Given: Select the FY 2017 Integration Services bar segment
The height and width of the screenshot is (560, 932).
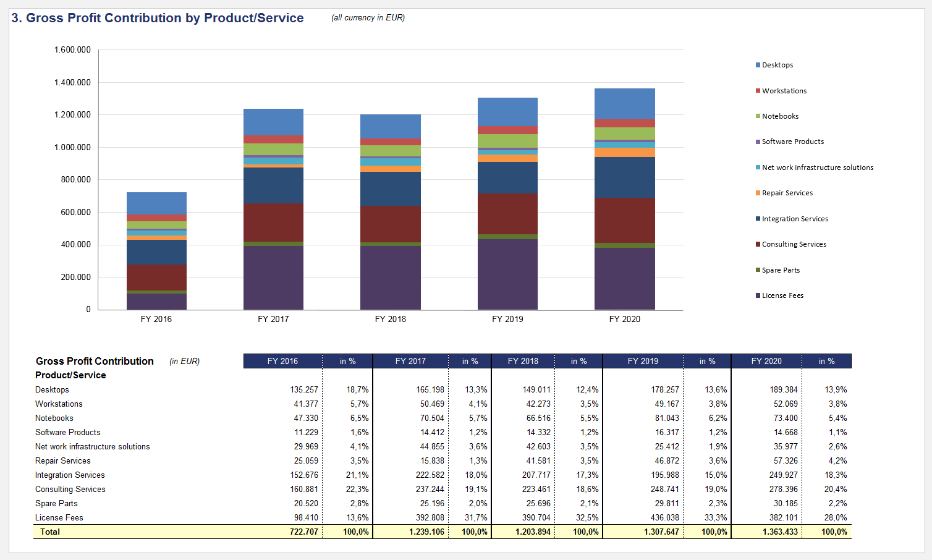Looking at the screenshot, I should (x=273, y=185).
